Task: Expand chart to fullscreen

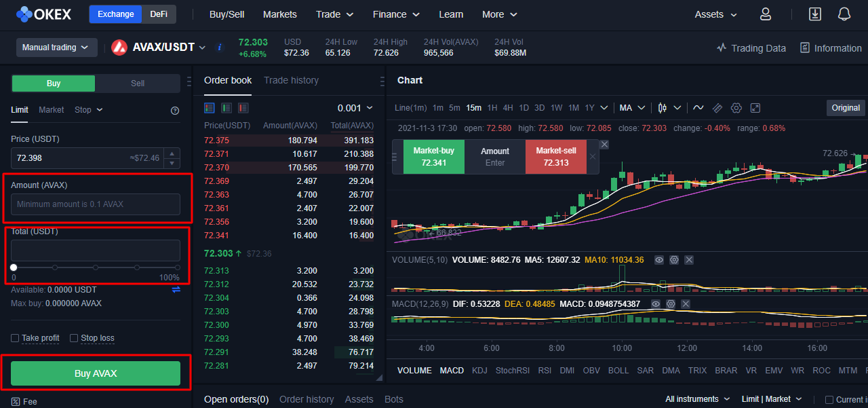Action: click(755, 108)
